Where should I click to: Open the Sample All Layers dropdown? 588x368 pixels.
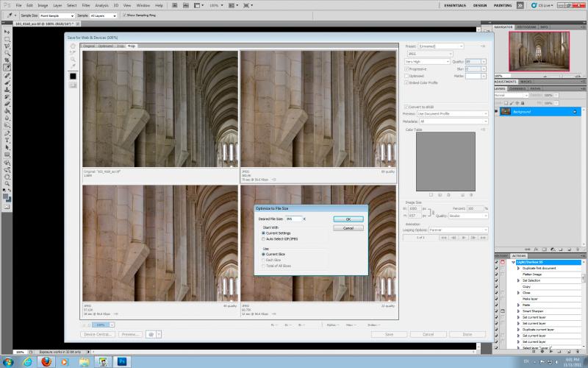[x=103, y=15]
